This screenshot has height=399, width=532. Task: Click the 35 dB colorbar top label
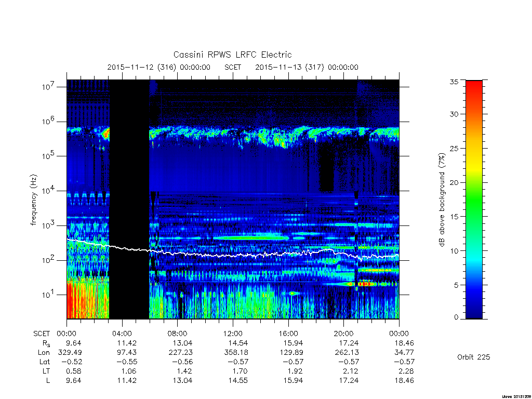[454, 82]
